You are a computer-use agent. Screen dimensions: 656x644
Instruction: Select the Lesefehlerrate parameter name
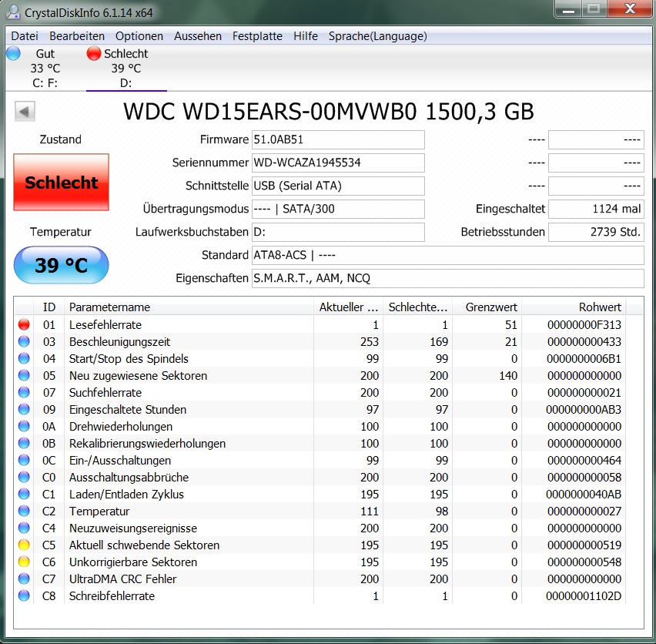tap(105, 325)
